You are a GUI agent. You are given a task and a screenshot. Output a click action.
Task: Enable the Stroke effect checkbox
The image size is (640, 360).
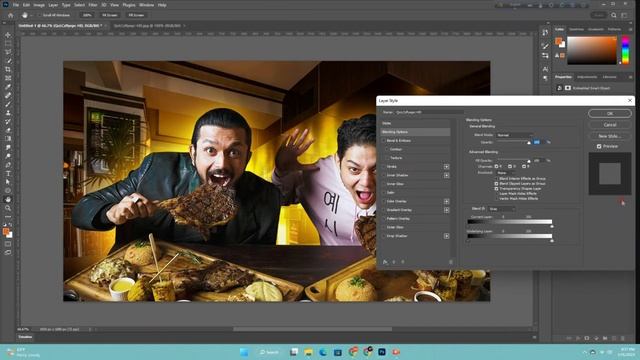pyautogui.click(x=384, y=167)
